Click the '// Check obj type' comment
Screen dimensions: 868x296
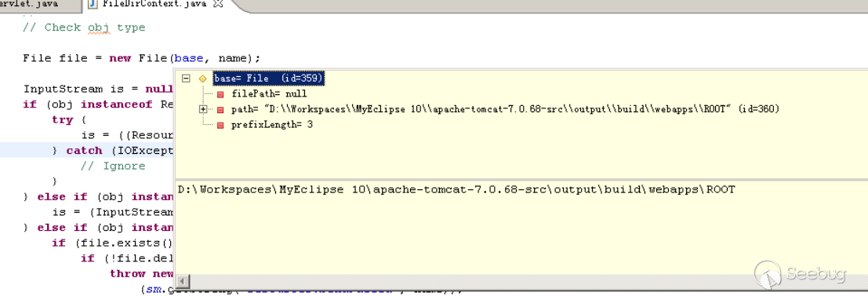(84, 27)
